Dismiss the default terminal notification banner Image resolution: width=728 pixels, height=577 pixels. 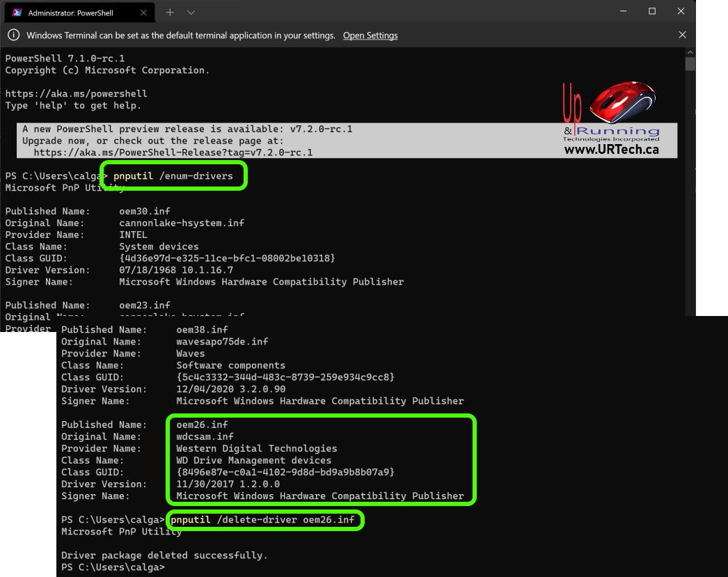(682, 35)
